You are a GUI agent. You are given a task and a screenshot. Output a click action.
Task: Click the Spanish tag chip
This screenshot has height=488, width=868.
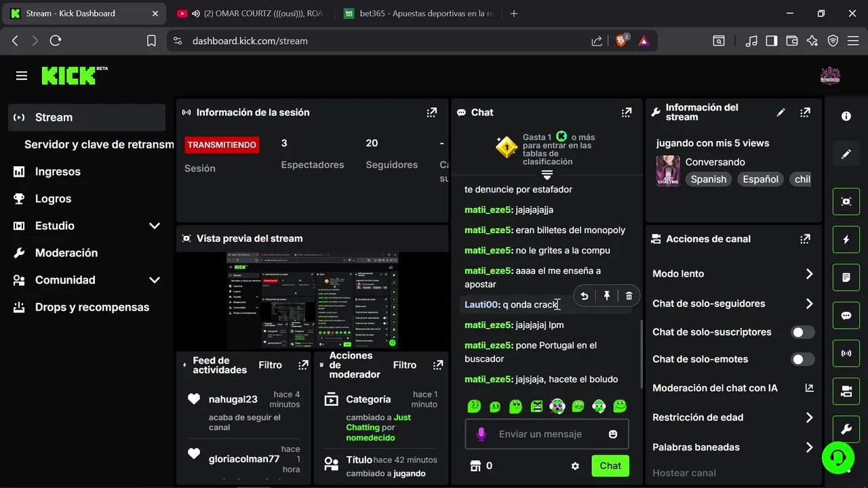click(x=709, y=180)
